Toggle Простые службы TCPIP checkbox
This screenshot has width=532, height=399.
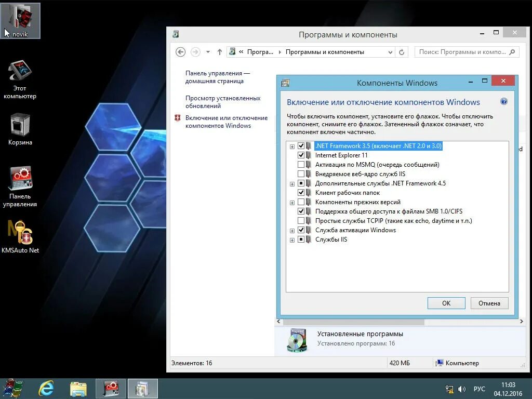point(301,220)
